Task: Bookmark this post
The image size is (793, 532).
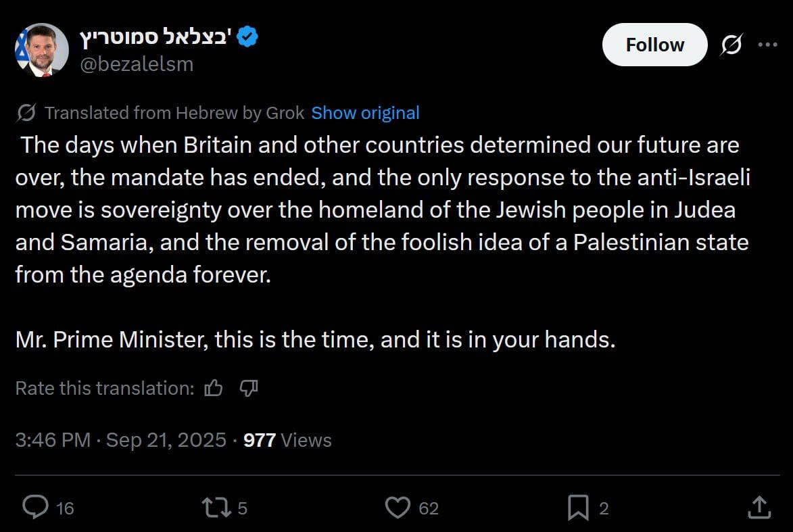Action: (x=578, y=507)
